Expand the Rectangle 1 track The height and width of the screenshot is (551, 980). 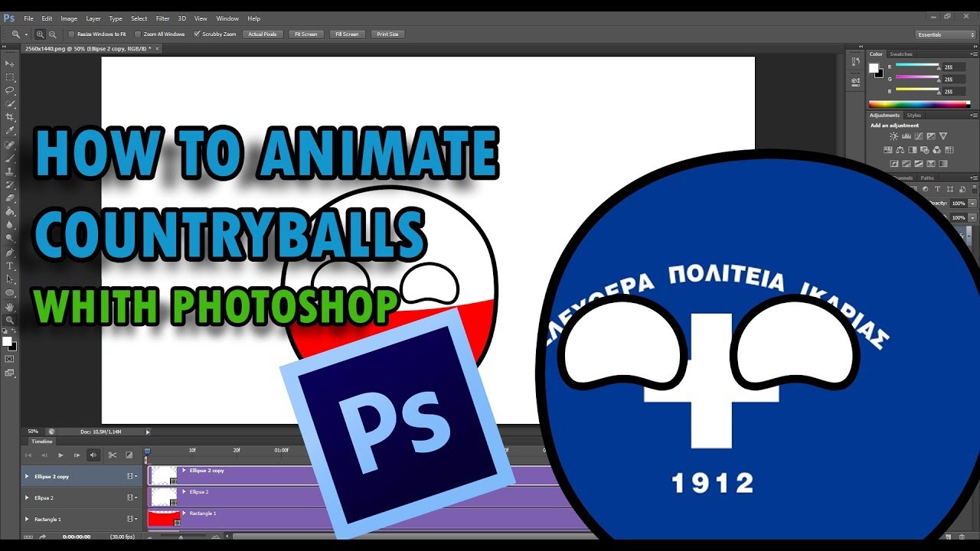point(27,519)
